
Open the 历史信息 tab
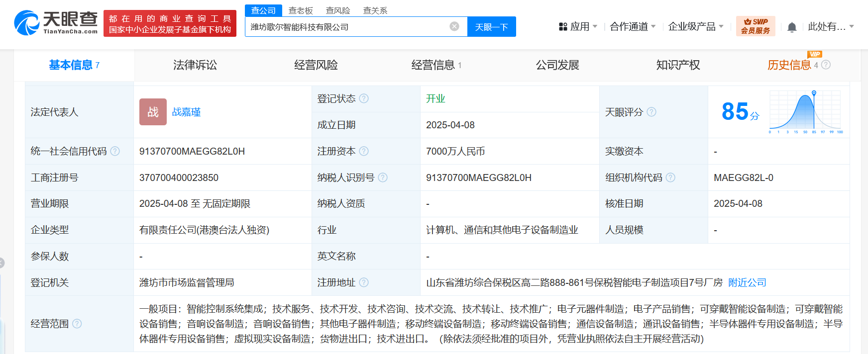coord(789,65)
